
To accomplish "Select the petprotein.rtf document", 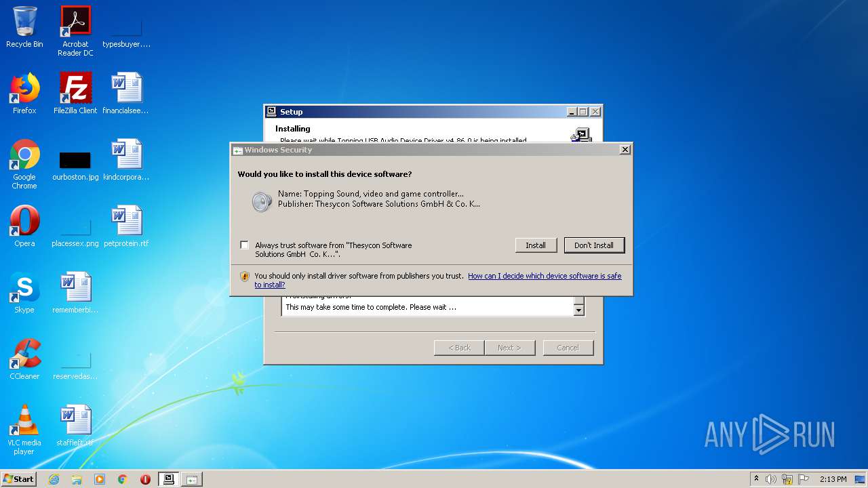I will click(x=126, y=226).
